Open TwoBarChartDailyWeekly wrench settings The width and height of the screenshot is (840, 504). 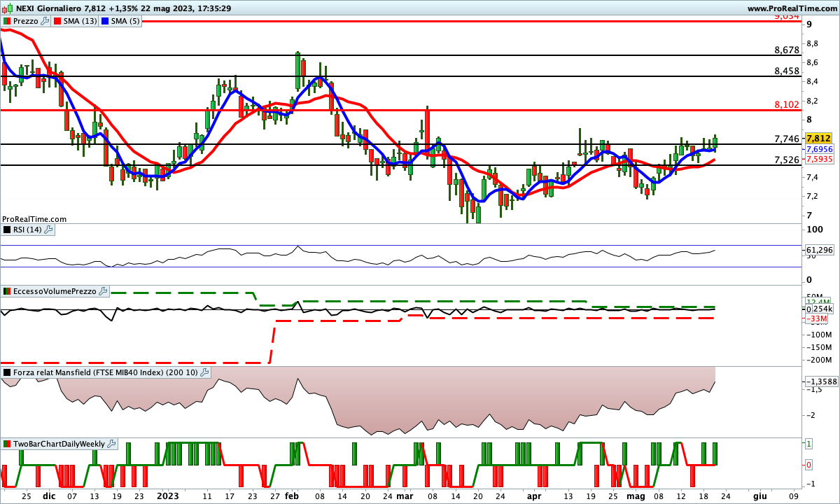coord(112,444)
